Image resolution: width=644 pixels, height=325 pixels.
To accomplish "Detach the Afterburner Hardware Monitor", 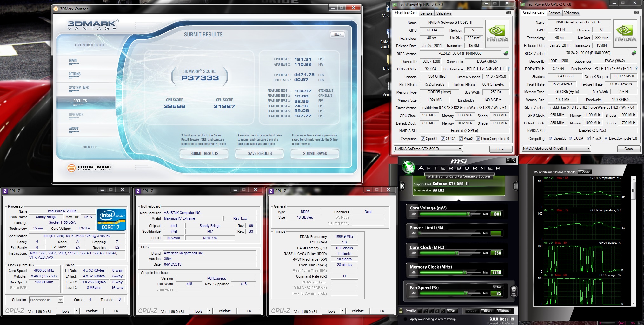I will (x=585, y=172).
